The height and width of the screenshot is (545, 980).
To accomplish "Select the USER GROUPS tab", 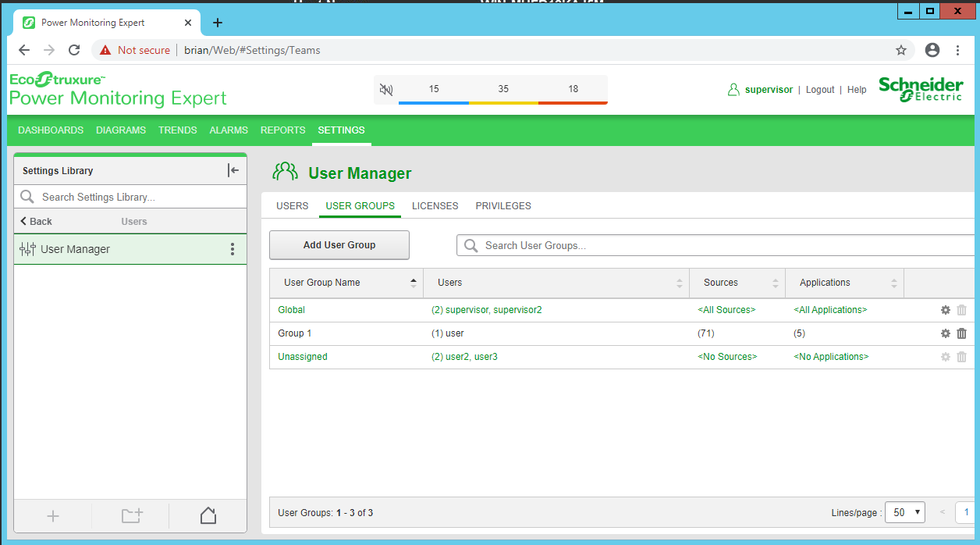I will point(360,206).
